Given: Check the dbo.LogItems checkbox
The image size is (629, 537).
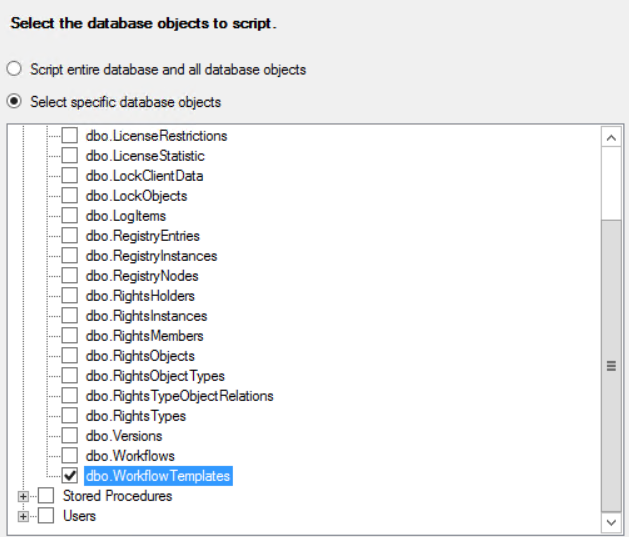Looking at the screenshot, I should click(x=70, y=216).
